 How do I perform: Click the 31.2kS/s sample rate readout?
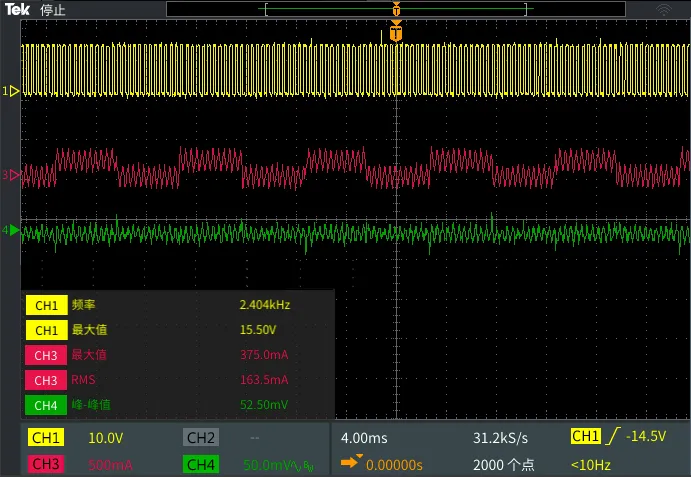click(x=500, y=438)
